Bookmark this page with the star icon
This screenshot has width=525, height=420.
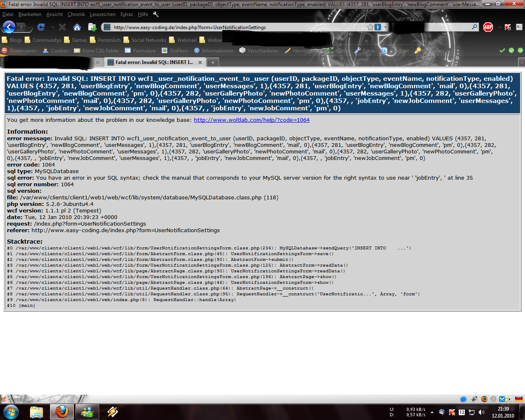tap(370, 27)
